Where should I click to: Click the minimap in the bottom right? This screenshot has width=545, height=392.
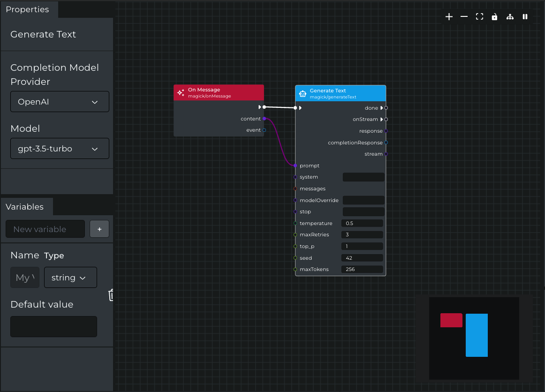474,338
